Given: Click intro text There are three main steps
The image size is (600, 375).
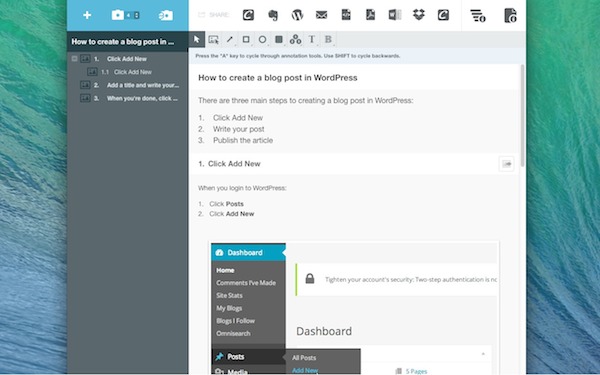Looking at the screenshot, I should pos(305,101).
